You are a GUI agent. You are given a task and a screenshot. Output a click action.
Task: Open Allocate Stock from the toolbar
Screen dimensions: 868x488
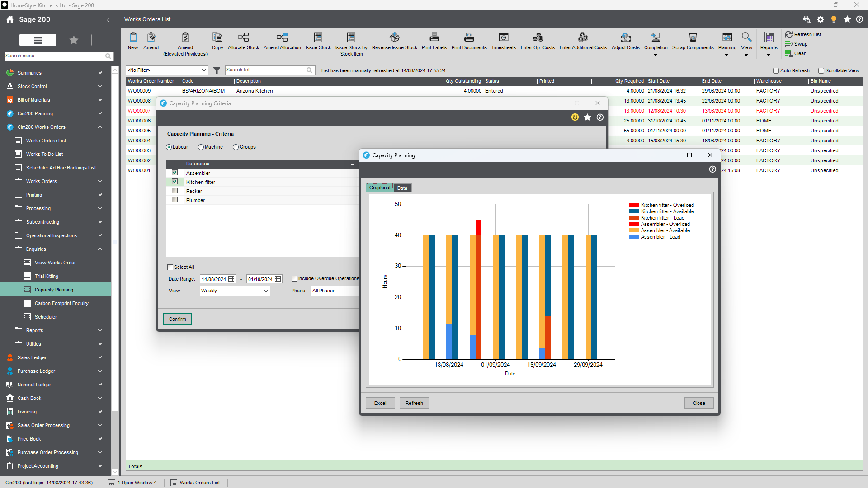[x=243, y=41]
